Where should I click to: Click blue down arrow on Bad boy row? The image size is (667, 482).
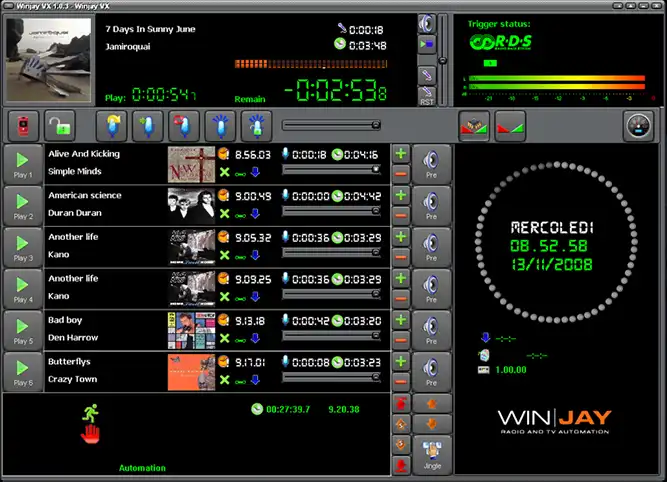[x=255, y=338]
